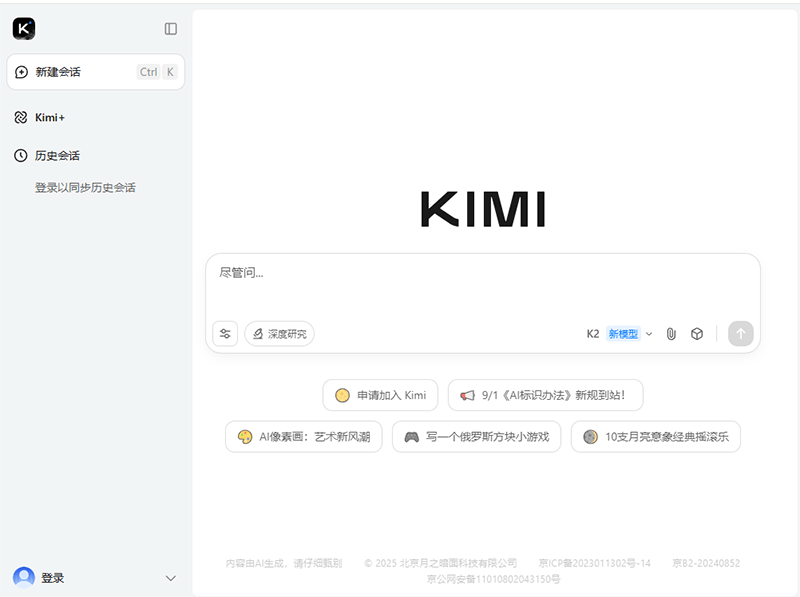Expand the 登录 account menu chevron

[170, 578]
